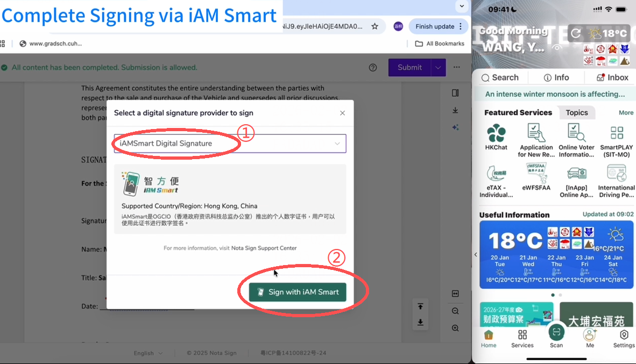Click the Sign with iAM Smart button
Screen dimensions: 636x364
(x=298, y=292)
